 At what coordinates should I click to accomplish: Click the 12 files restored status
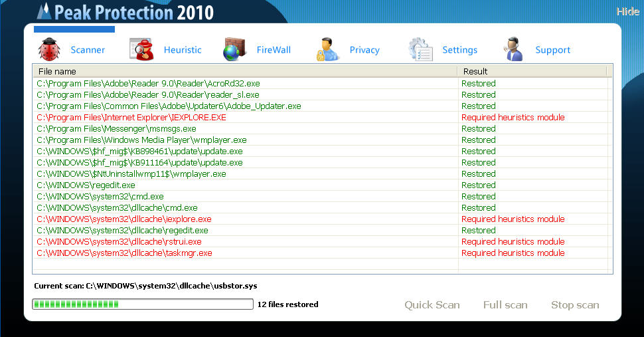pos(288,304)
